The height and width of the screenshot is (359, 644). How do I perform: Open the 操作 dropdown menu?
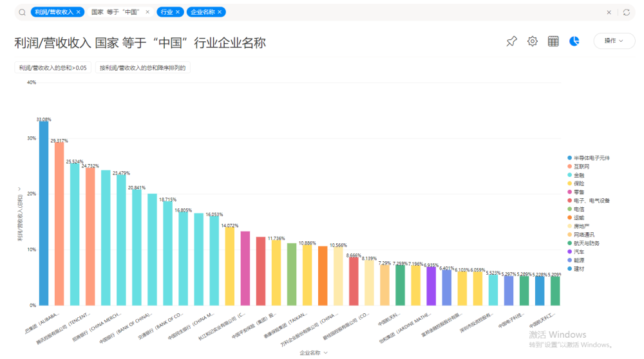pos(614,41)
